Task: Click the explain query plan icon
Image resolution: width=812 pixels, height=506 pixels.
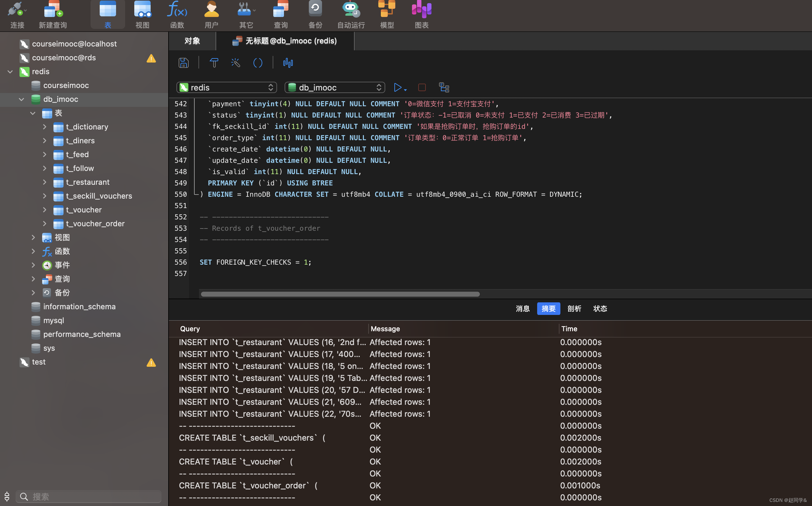Action: point(444,87)
